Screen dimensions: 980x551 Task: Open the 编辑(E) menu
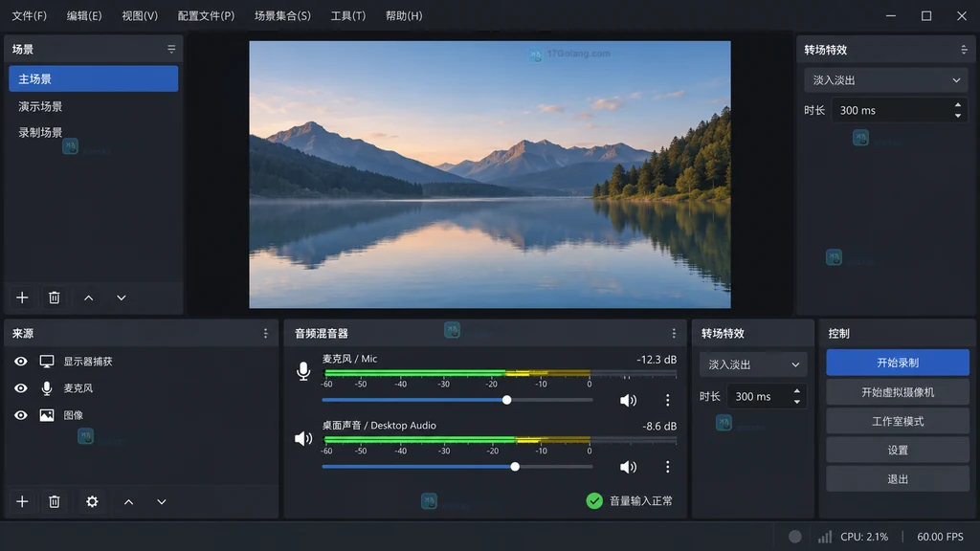click(x=84, y=15)
